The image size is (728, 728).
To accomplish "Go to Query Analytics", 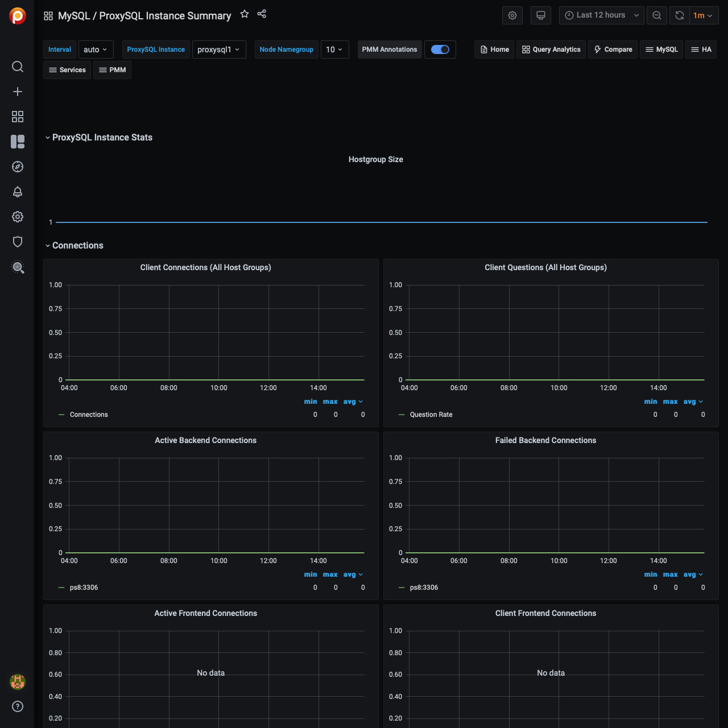I will (551, 49).
